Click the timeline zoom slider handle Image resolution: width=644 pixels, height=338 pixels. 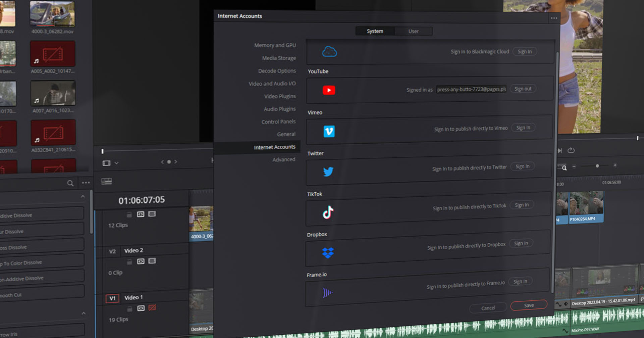[x=597, y=166]
